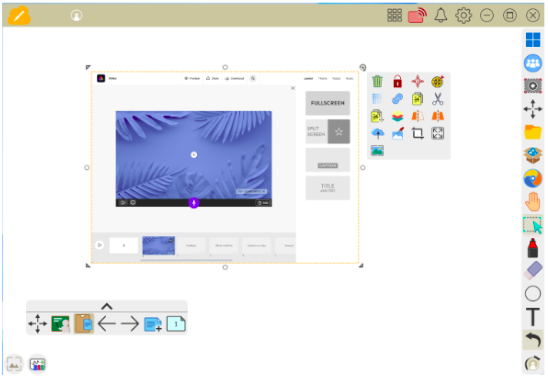Toggle the wireless screen cast icon
The width and height of the screenshot is (548, 376).
(x=417, y=16)
